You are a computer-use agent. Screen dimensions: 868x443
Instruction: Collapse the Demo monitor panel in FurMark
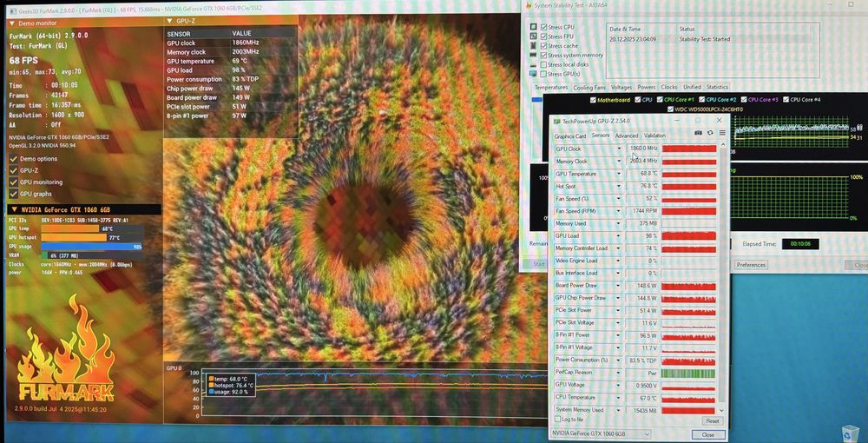click(12, 23)
